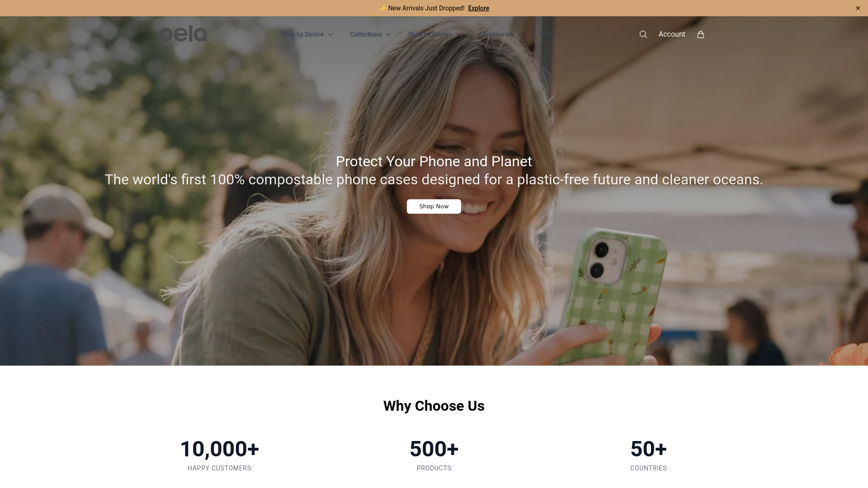Go home via the Pela logo
Screen dimensions: 868x488
pos(183,34)
